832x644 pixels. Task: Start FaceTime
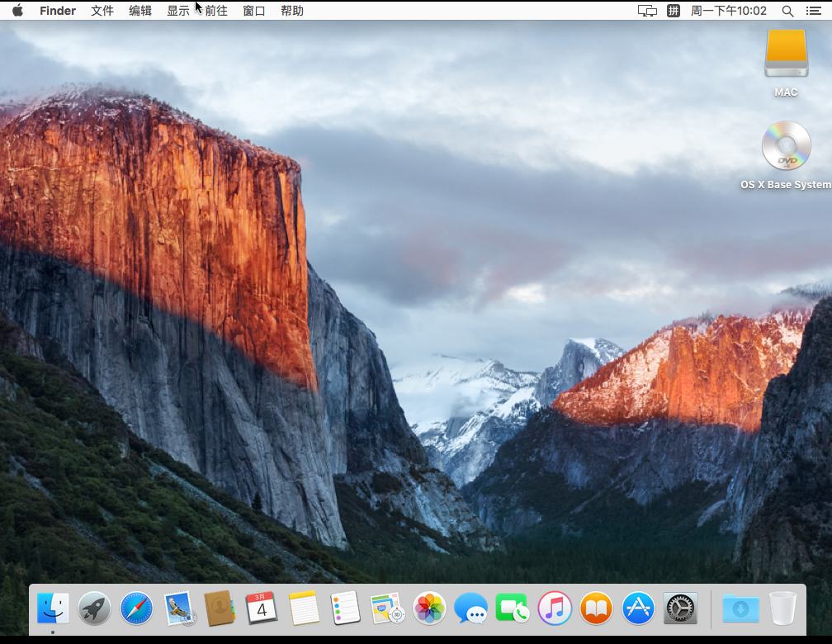[512, 608]
